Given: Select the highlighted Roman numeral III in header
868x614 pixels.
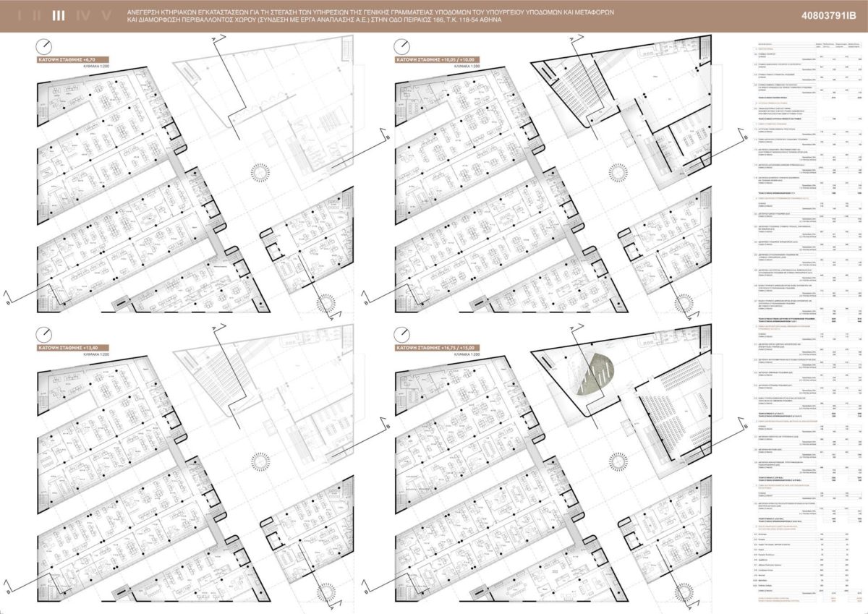Looking at the screenshot, I should click(x=59, y=16).
